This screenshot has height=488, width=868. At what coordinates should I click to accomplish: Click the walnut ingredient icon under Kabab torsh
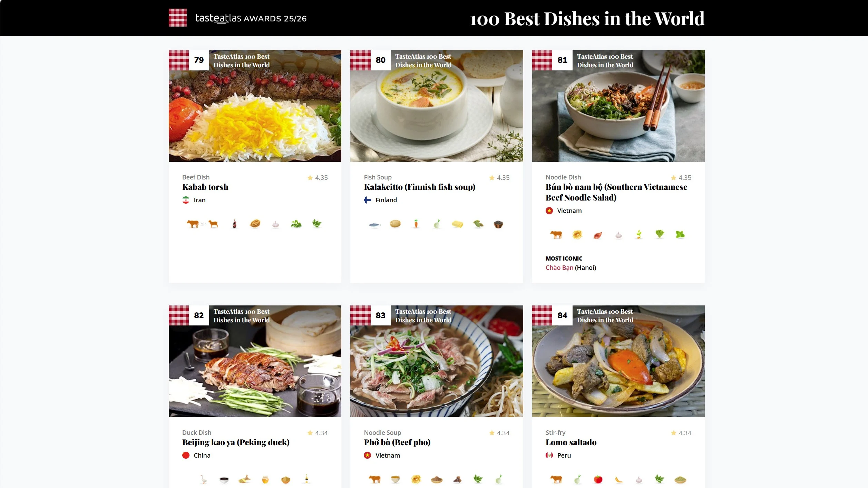pos(255,224)
